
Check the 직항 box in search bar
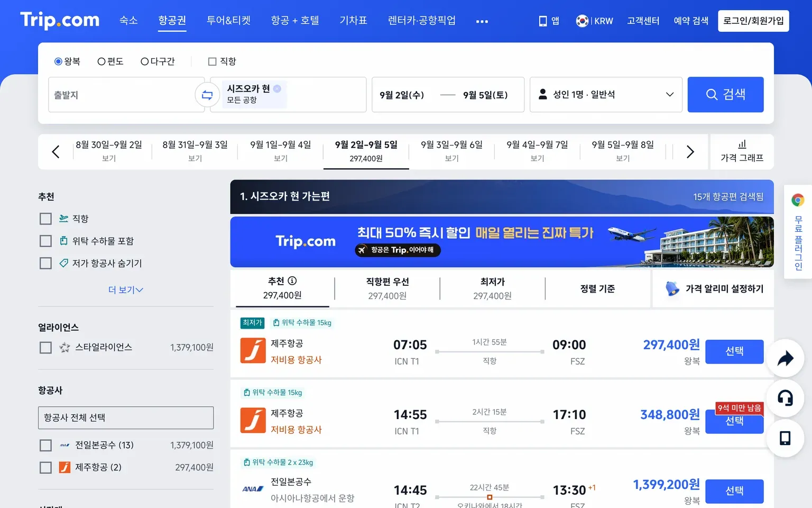213,61
